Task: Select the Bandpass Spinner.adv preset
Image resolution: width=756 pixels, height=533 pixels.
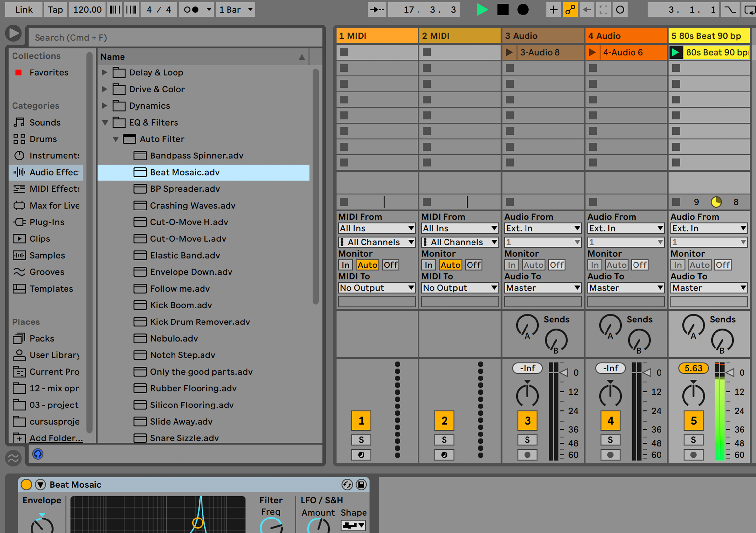Action: (x=203, y=155)
